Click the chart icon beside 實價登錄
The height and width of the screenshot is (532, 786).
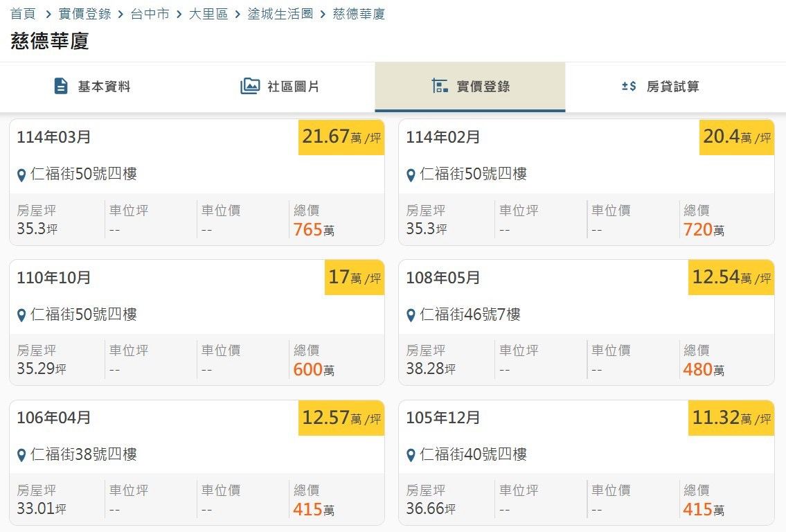pos(440,87)
